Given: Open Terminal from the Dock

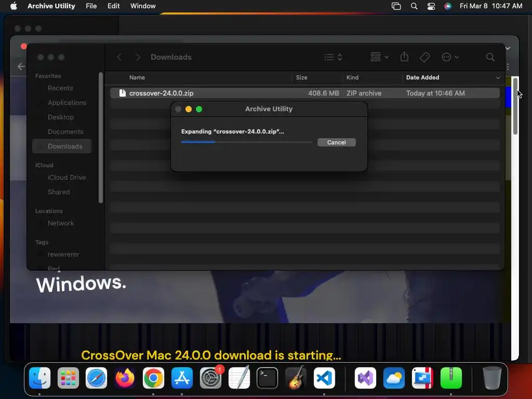Looking at the screenshot, I should pyautogui.click(x=268, y=378).
